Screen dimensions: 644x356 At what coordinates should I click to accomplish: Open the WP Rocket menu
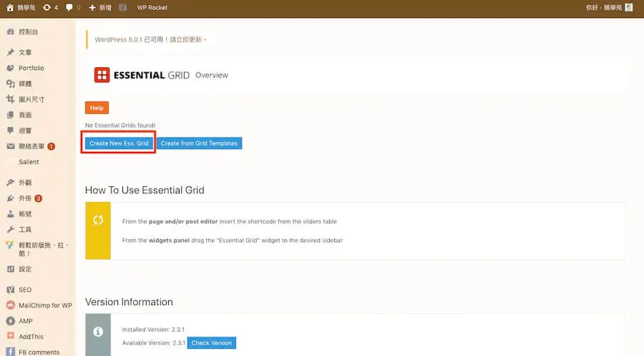[x=152, y=7]
